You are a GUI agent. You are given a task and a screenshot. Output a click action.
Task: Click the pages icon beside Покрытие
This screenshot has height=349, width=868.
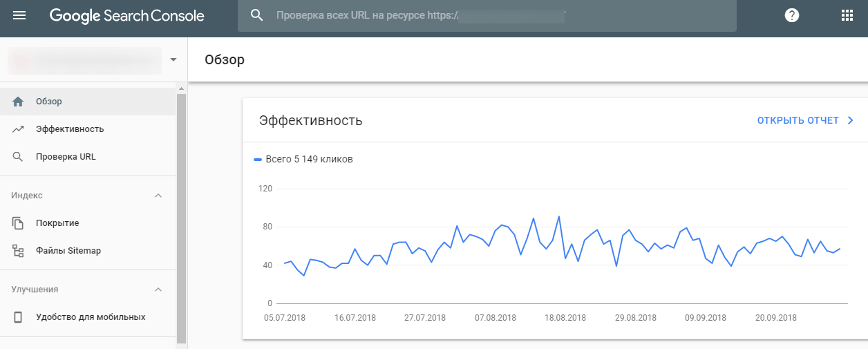click(19, 223)
